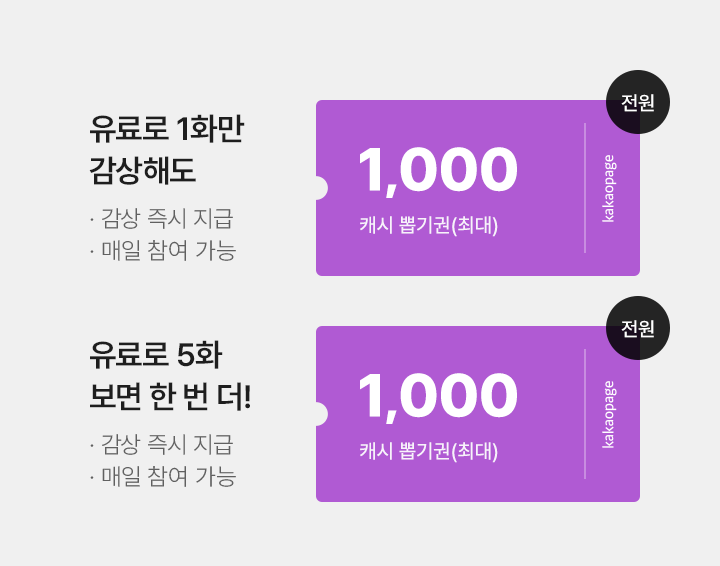720x566 pixels.
Task: Click the 1,000 number on top coupon
Action: (x=438, y=170)
